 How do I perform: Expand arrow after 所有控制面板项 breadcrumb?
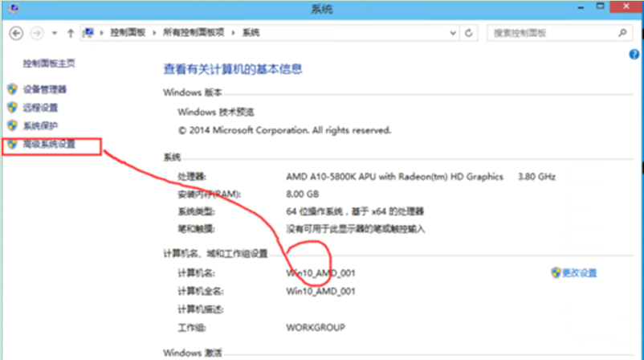235,33
